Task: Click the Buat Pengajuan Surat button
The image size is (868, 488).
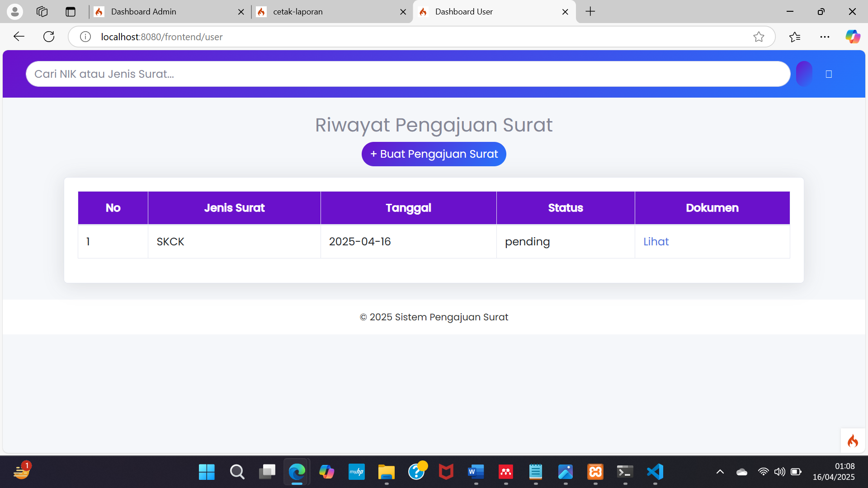Action: [434, 154]
